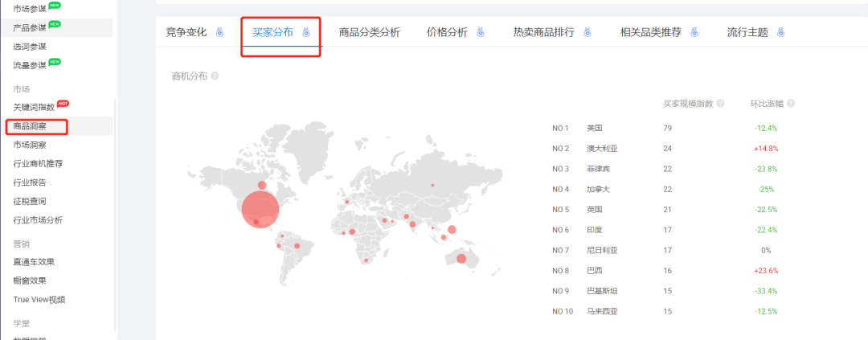Screen dimensions: 868x340
Task: Click the large United States bubble on map
Action: 260,208
